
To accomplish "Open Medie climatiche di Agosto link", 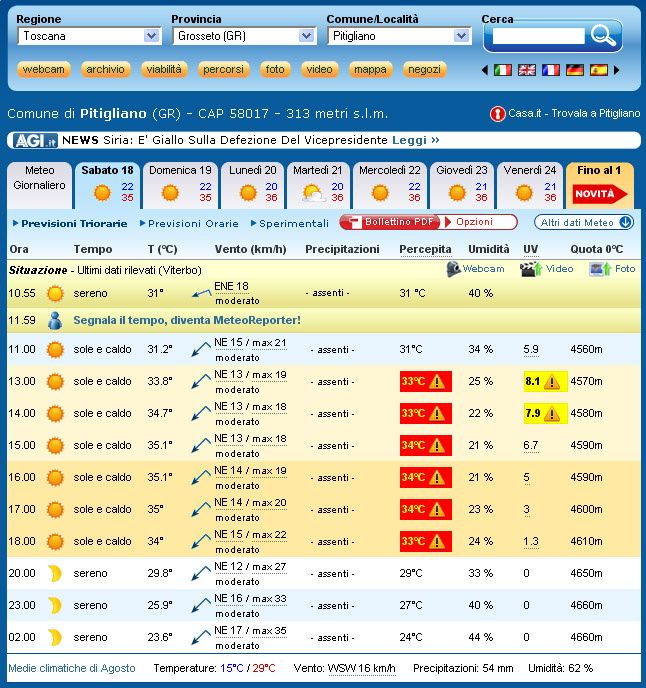I will [72, 668].
